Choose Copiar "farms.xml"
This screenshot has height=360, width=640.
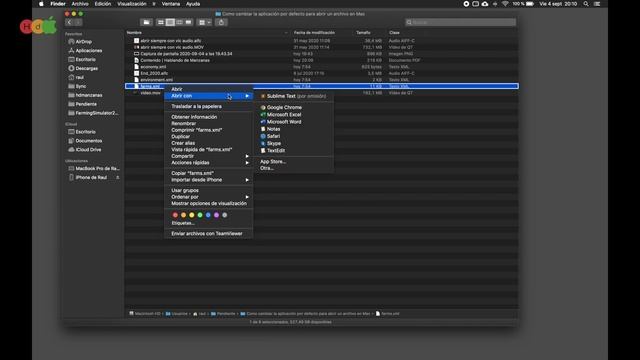[209, 173]
